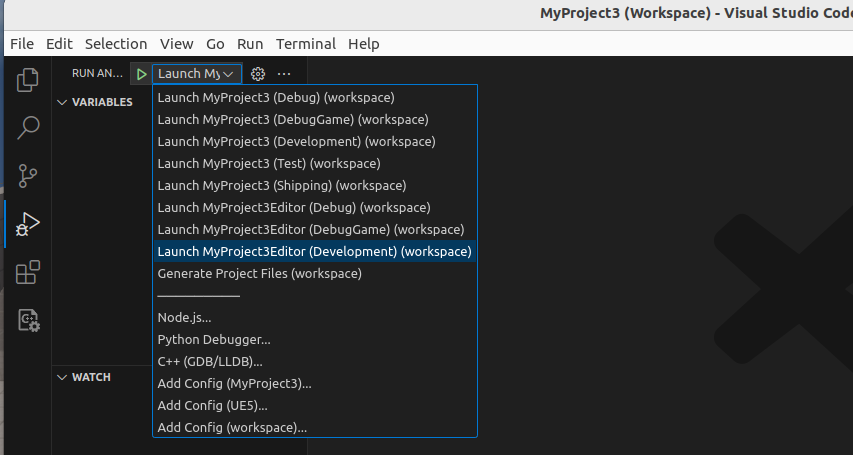
Task: Collapse the VARIABLES section
Action: point(95,102)
